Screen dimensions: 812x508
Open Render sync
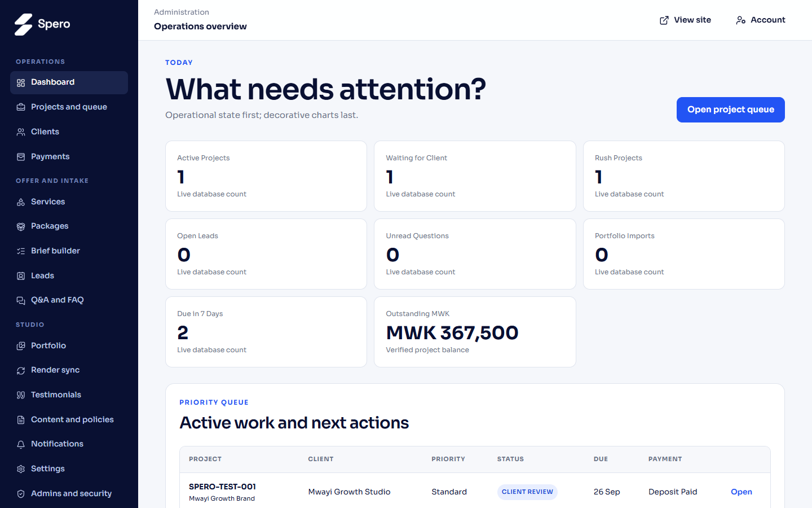point(69,370)
